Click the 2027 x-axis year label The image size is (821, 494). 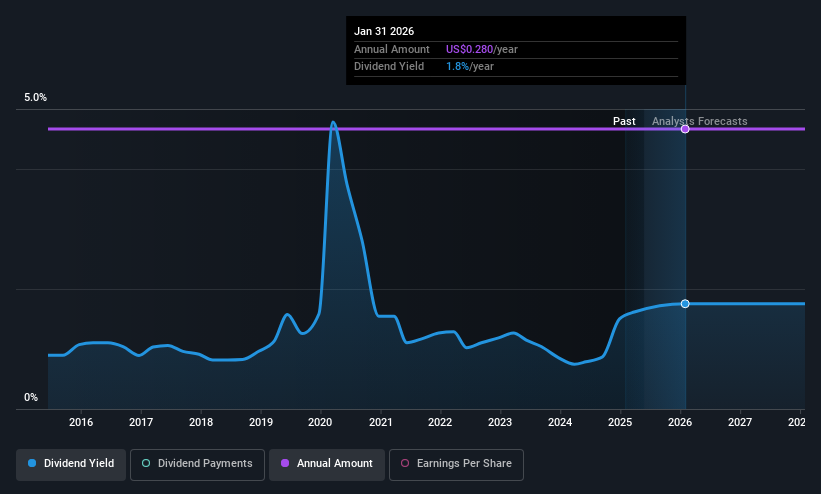740,422
